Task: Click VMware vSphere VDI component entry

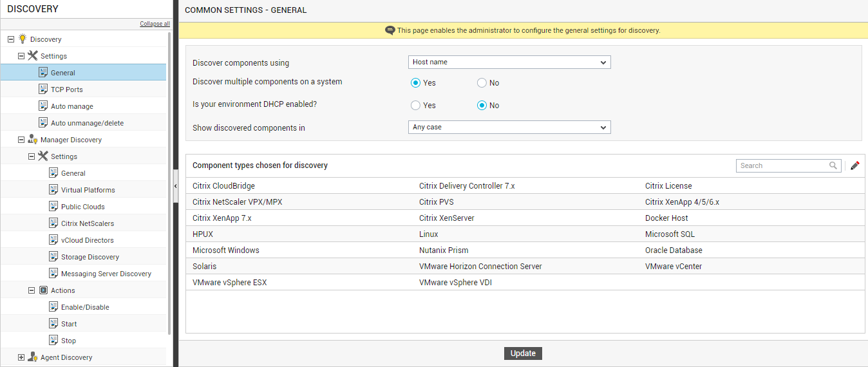Action: (455, 283)
